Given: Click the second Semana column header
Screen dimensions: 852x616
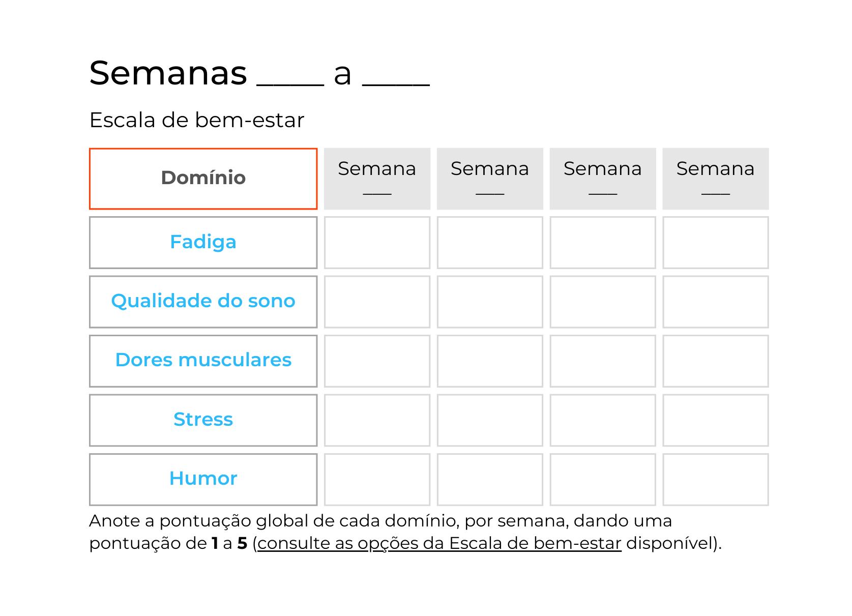Looking at the screenshot, I should point(490,179).
